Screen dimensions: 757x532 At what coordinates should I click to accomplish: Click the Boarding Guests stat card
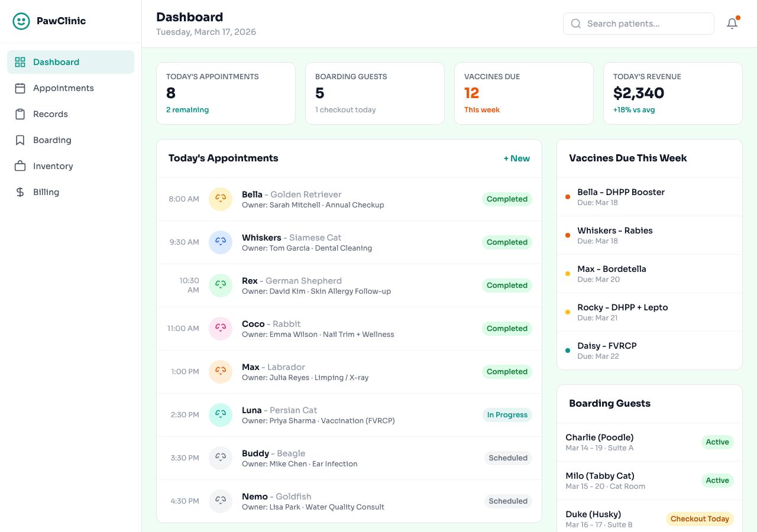[x=375, y=93]
